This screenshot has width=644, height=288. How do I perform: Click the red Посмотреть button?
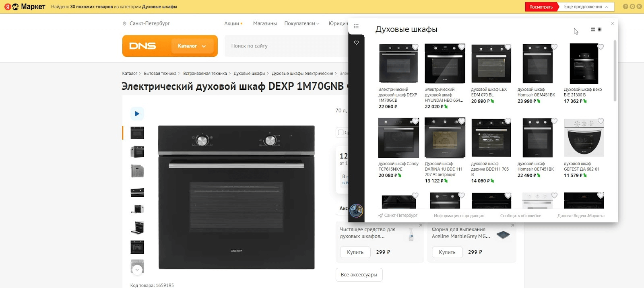(541, 7)
